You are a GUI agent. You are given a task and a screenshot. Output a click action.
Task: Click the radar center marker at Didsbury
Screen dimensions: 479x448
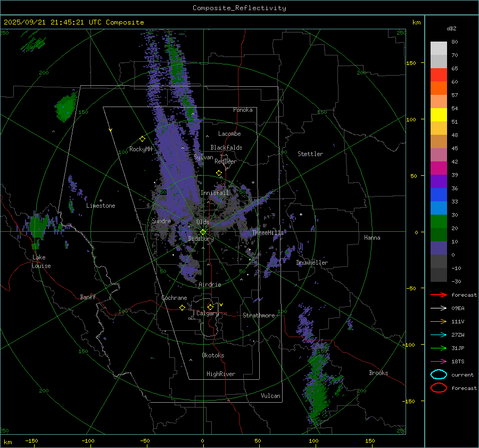[203, 232]
